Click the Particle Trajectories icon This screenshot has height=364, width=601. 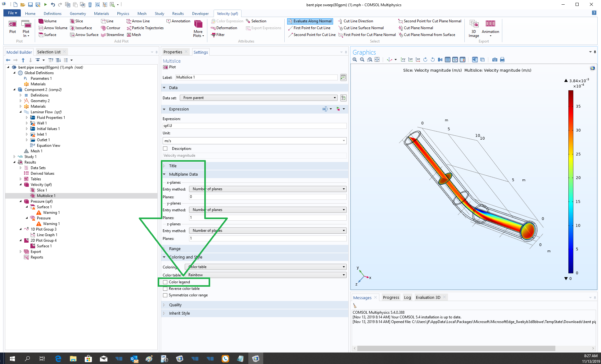(x=129, y=28)
